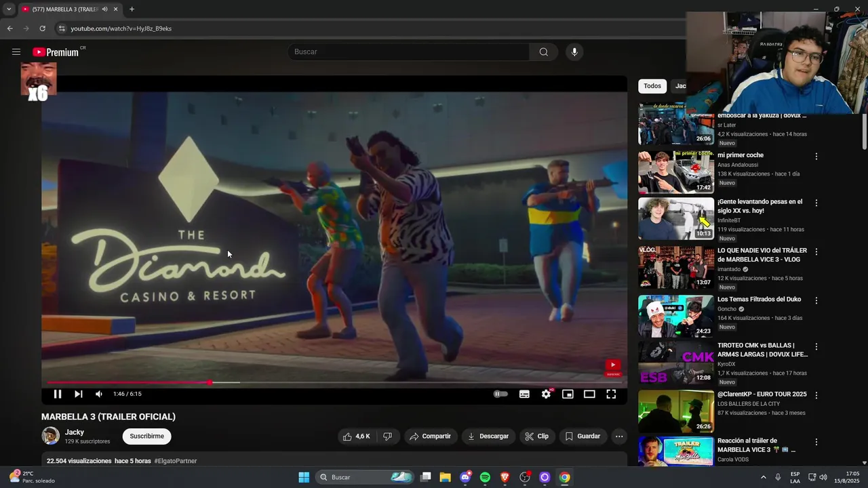Open 'emboscar a la yakuza' video thumbnail

[676, 124]
